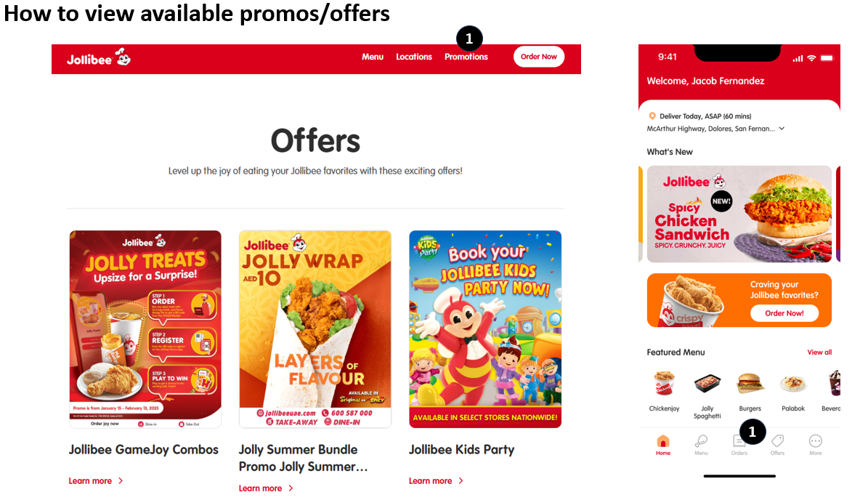Open the More icon in bottom navigation
Viewport: 868px width, 500px height.
816,440
